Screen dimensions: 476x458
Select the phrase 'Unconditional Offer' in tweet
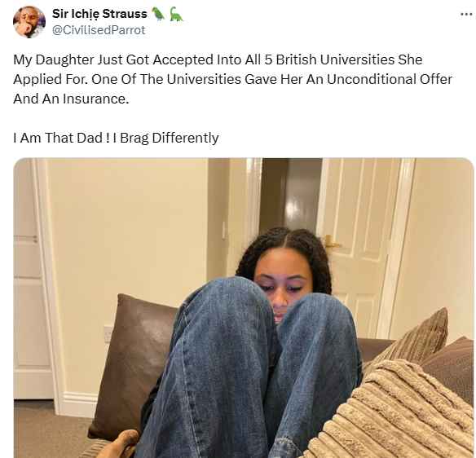389,79
